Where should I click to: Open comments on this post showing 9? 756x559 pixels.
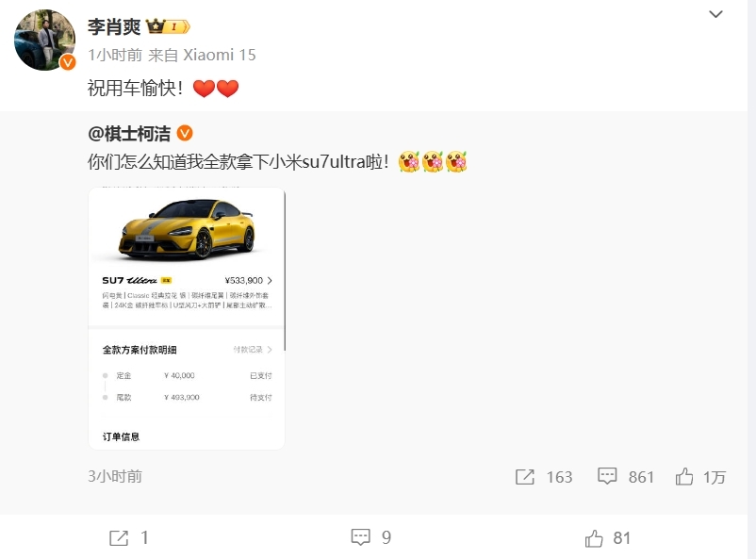tap(361, 536)
